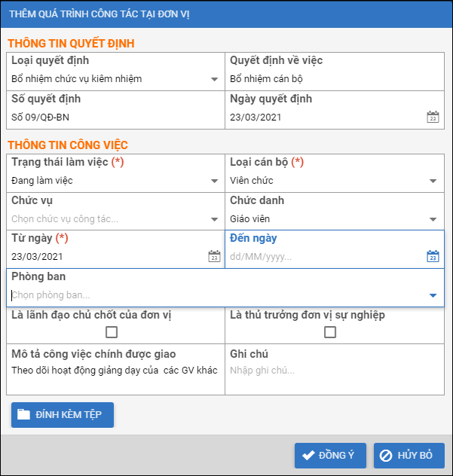Open calendar for Ngày quyết định
453x476 pixels.
coord(433,117)
